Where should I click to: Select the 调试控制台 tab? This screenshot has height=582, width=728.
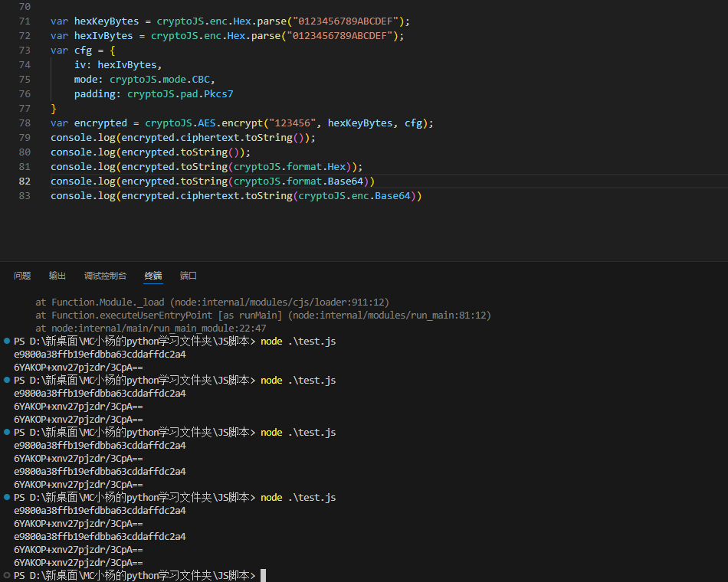click(x=105, y=276)
